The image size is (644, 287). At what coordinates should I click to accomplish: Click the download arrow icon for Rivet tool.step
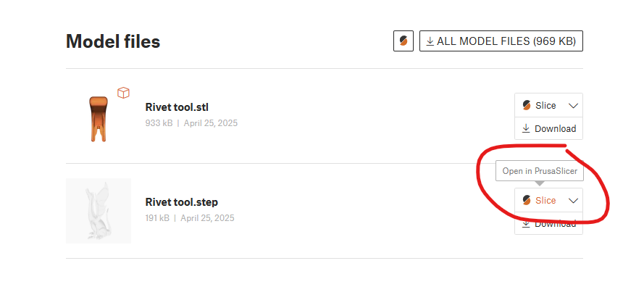526,224
